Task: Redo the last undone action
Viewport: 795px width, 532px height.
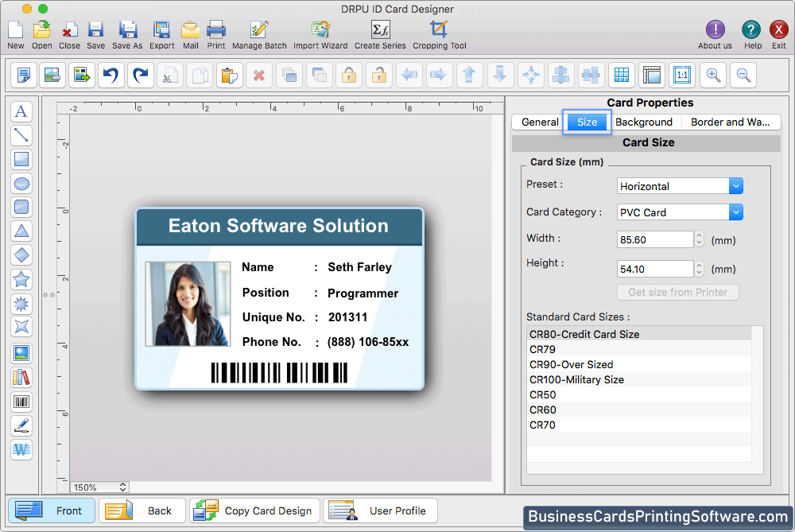Action: [x=141, y=76]
